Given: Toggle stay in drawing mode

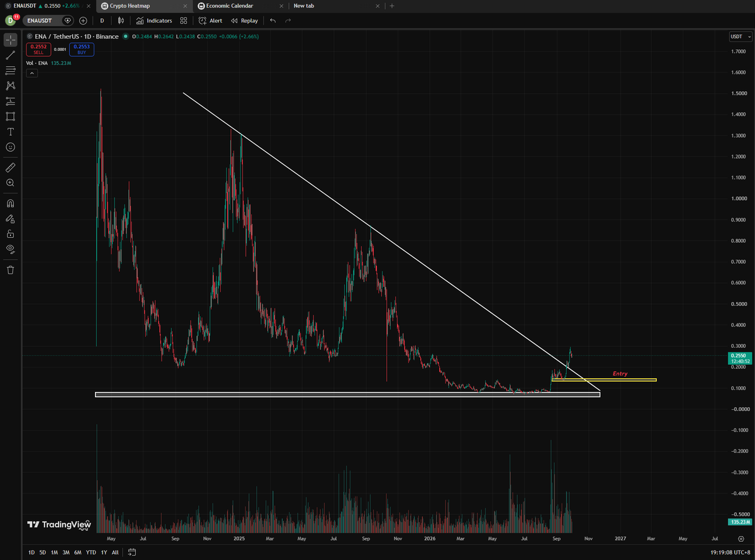Looking at the screenshot, I should coord(10,218).
